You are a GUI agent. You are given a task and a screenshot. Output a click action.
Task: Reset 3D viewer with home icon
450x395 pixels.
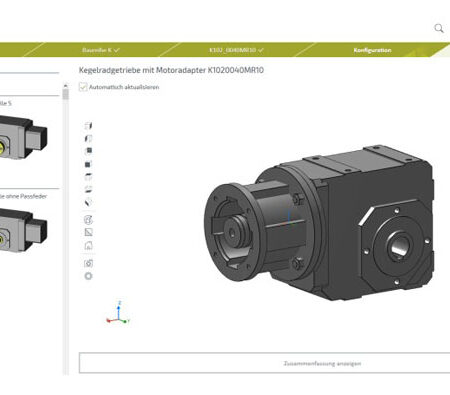coord(88,246)
